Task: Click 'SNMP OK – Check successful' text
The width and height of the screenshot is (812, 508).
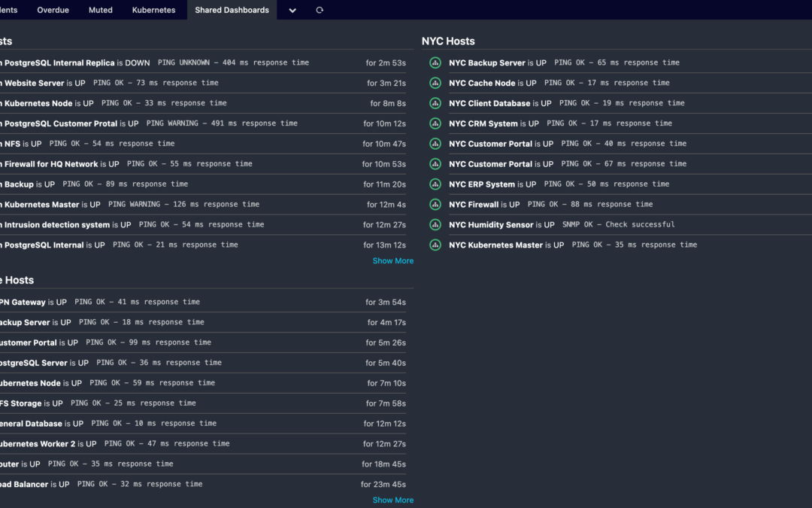Action: 618,224
